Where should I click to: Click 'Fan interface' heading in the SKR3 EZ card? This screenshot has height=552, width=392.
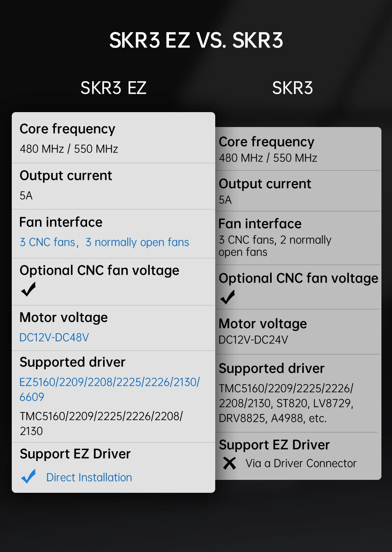coord(61,222)
